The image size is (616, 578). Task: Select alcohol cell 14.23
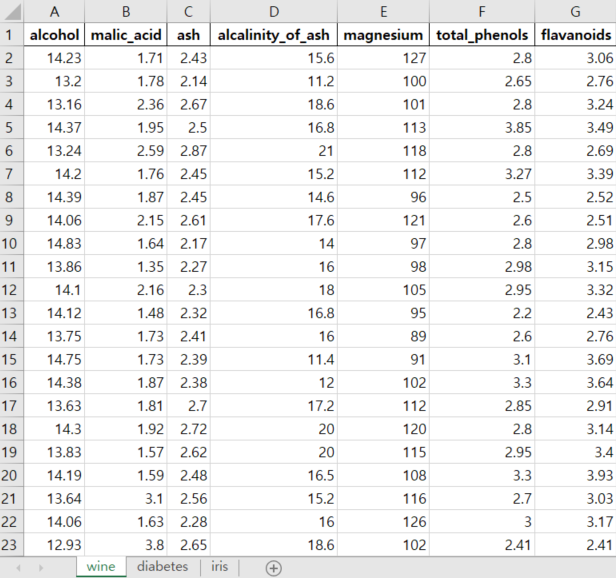pyautogui.click(x=54, y=58)
